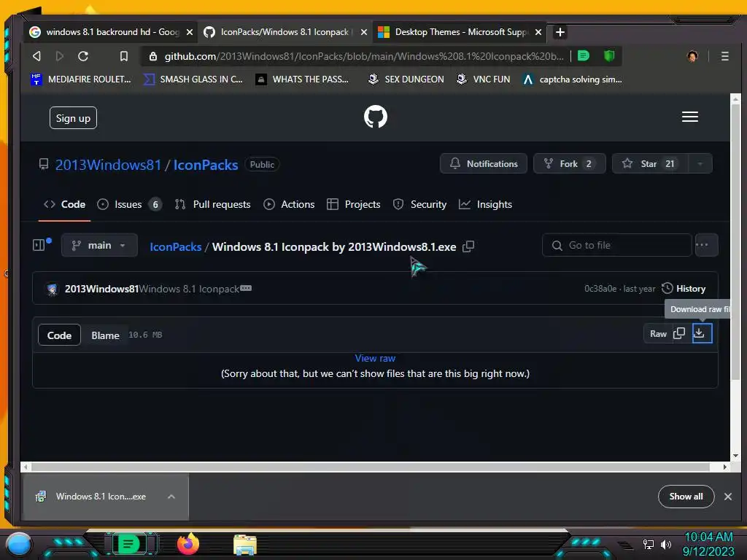Screen dimensions: 747x560
Task: Click the Raw button
Action: (x=658, y=333)
